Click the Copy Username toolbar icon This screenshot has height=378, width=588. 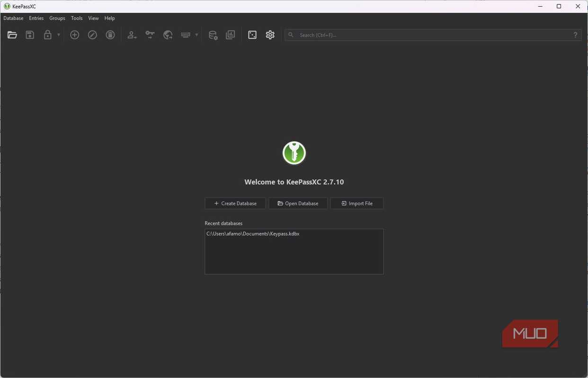(x=132, y=35)
